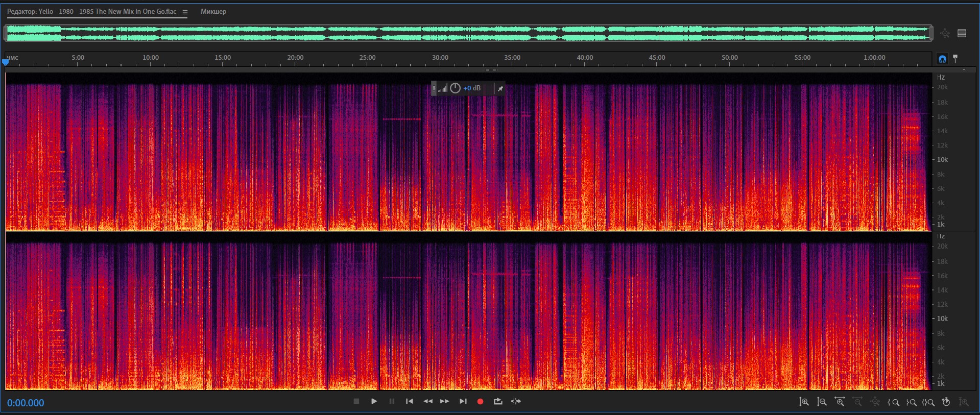Screen dimensions: 980x415
Task: Click the Fast Forward button
Action: [445, 402]
